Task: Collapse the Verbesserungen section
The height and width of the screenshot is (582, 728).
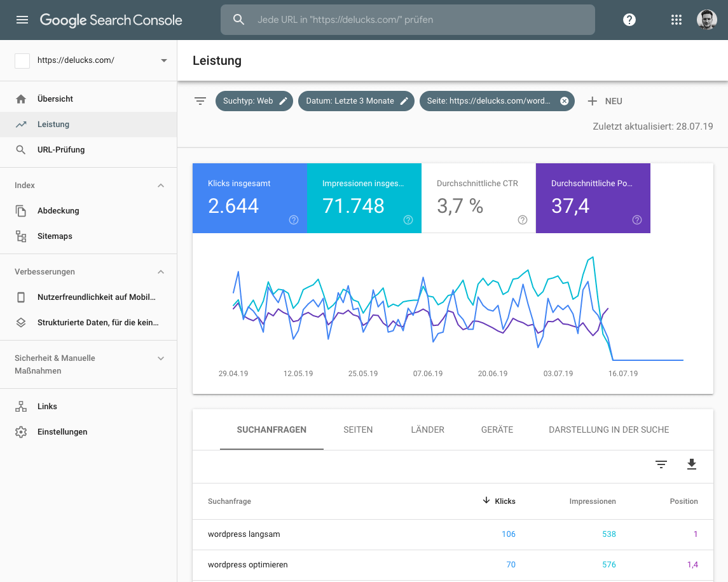Action: click(x=161, y=272)
